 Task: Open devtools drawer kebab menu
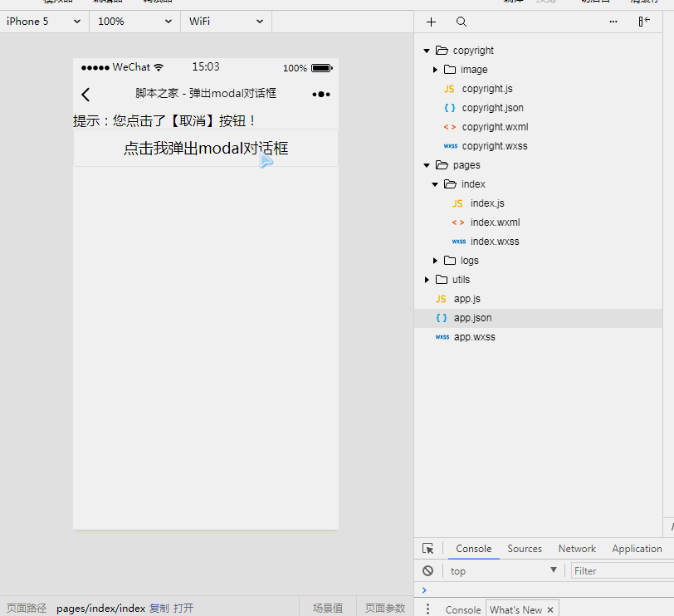(427, 609)
